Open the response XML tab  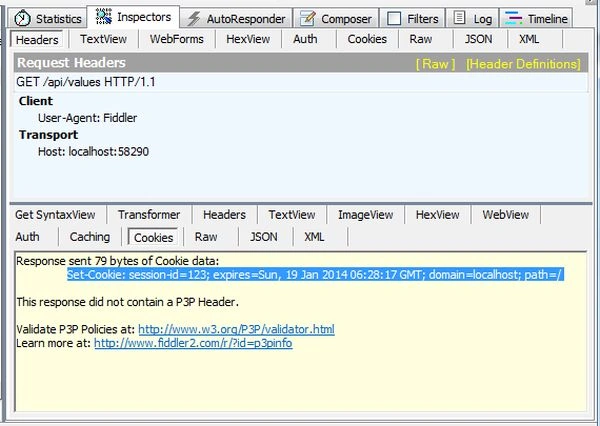point(314,237)
